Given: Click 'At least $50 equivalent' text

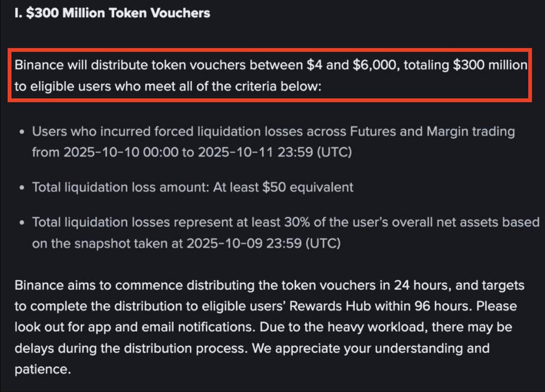Looking at the screenshot, I should pos(282,187).
